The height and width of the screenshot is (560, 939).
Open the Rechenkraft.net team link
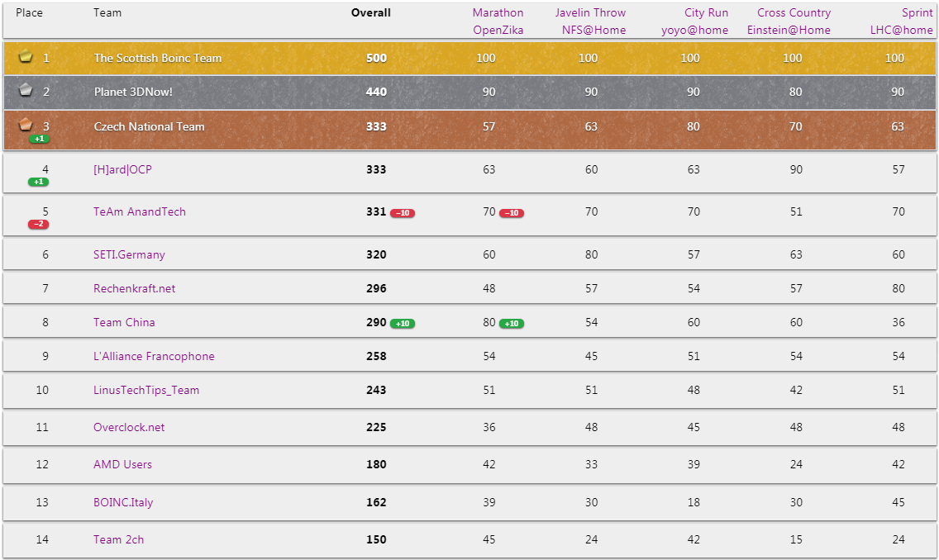click(x=134, y=288)
